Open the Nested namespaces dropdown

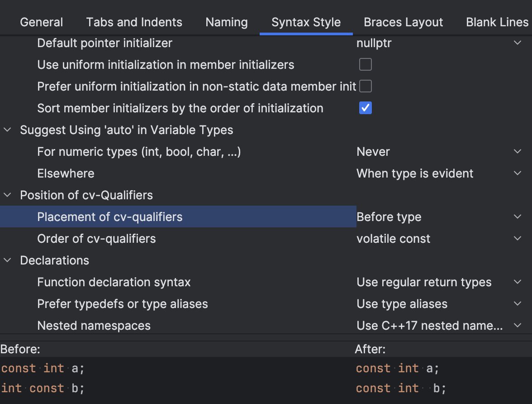coord(439,326)
